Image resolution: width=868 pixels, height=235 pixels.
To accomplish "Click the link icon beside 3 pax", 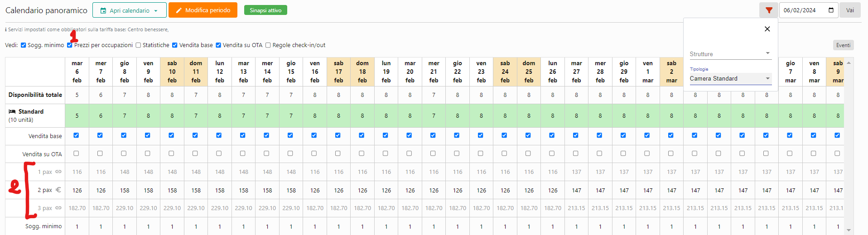I will (58, 208).
